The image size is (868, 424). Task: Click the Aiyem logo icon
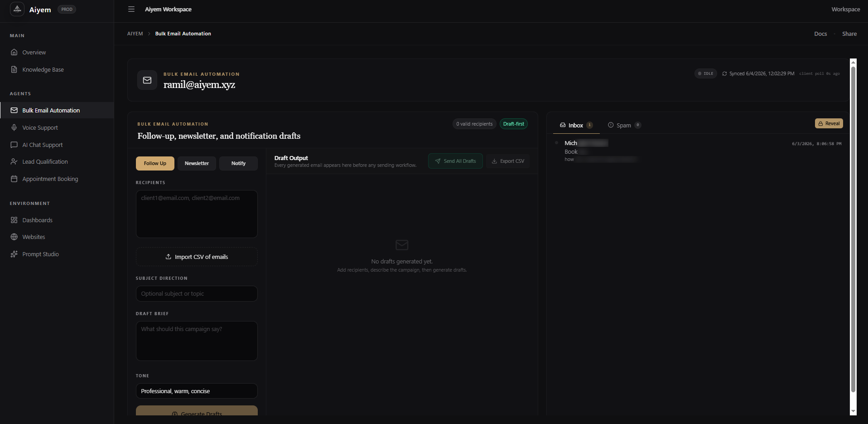(x=17, y=9)
